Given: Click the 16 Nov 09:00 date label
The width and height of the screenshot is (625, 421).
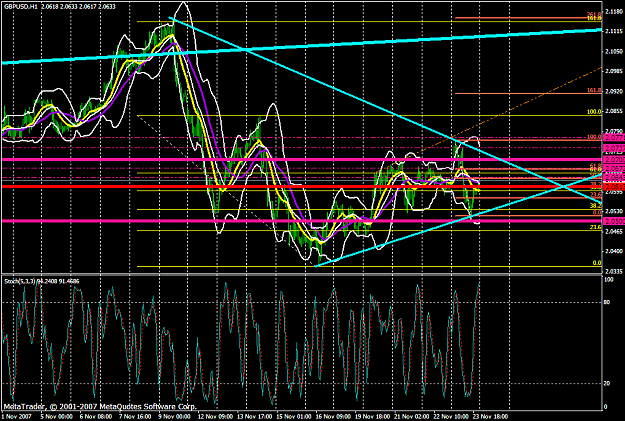Looking at the screenshot, I should click(x=333, y=417).
